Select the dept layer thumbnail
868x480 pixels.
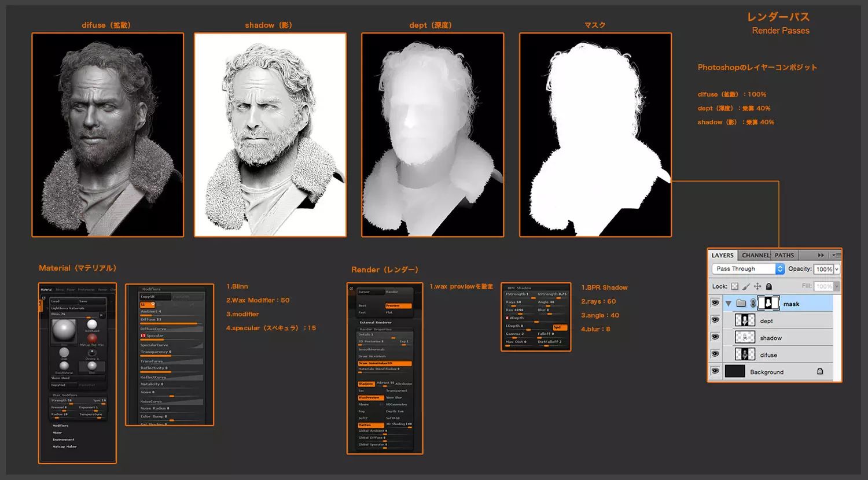pyautogui.click(x=744, y=320)
